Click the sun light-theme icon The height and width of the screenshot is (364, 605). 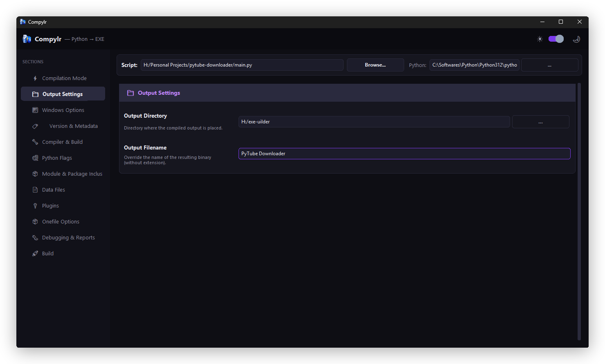(x=540, y=39)
